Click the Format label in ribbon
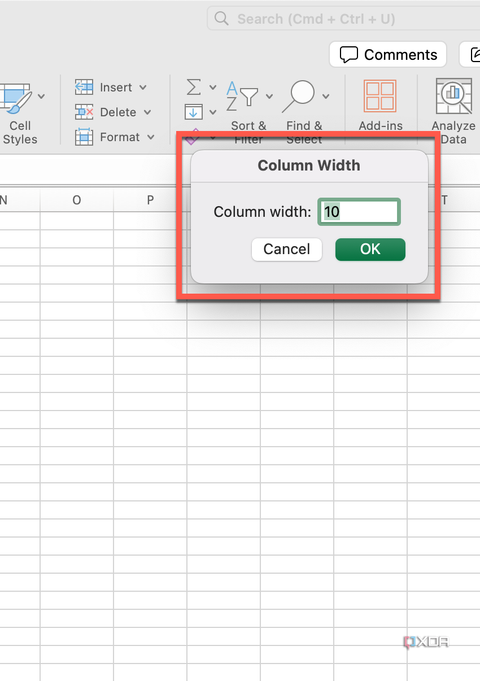480x681 pixels. coord(120,137)
